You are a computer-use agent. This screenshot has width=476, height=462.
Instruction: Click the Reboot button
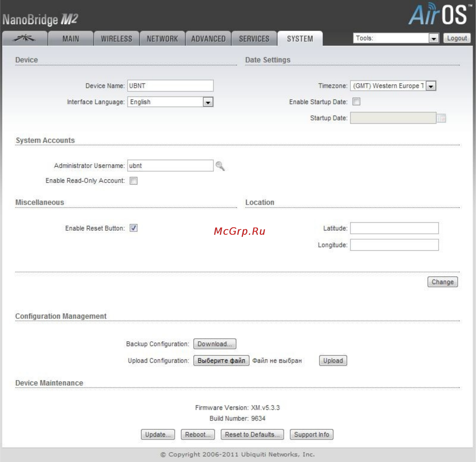tap(198, 434)
